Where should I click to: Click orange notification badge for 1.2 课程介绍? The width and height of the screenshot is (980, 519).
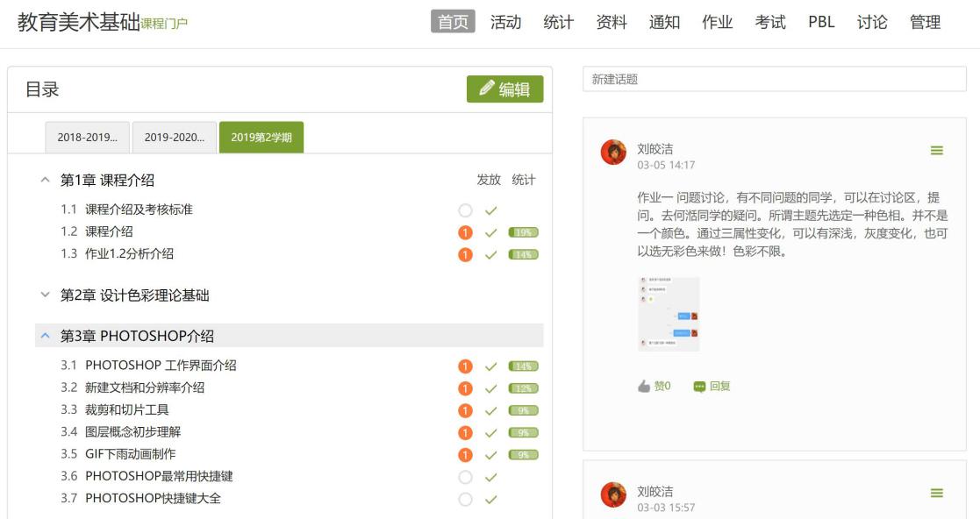(465, 232)
